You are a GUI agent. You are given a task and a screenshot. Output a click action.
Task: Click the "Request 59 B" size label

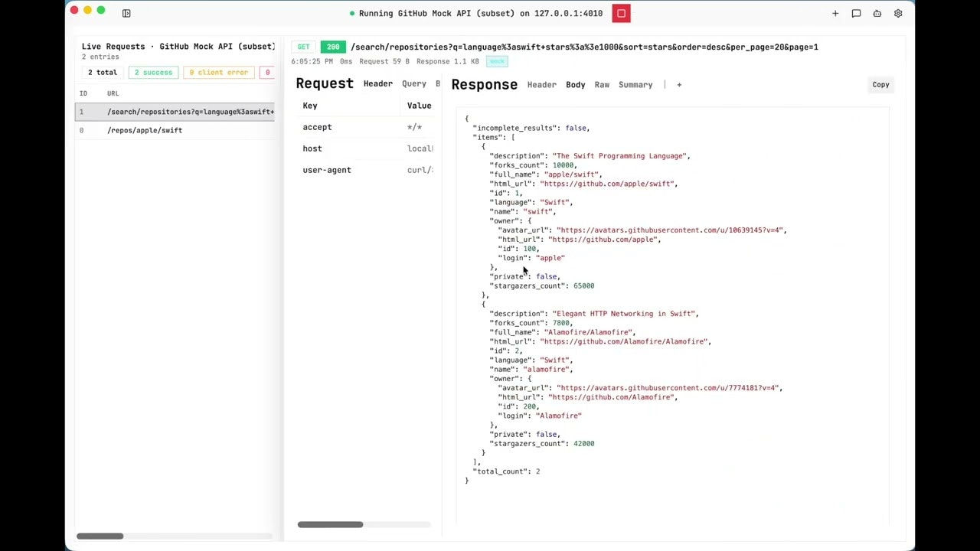tap(384, 61)
